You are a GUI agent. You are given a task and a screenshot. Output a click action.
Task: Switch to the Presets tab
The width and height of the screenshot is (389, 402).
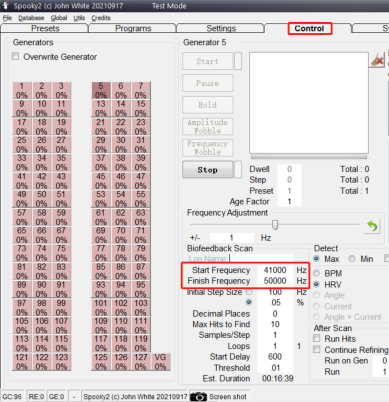(45, 28)
